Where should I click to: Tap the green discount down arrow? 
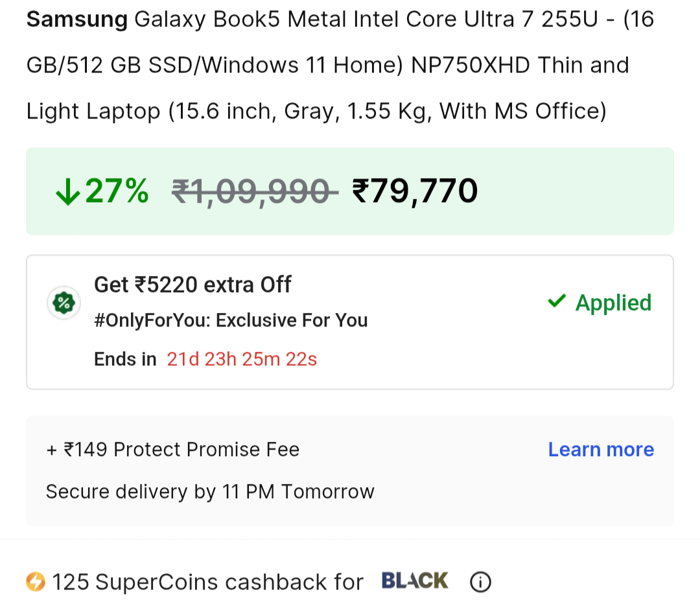click(67, 192)
